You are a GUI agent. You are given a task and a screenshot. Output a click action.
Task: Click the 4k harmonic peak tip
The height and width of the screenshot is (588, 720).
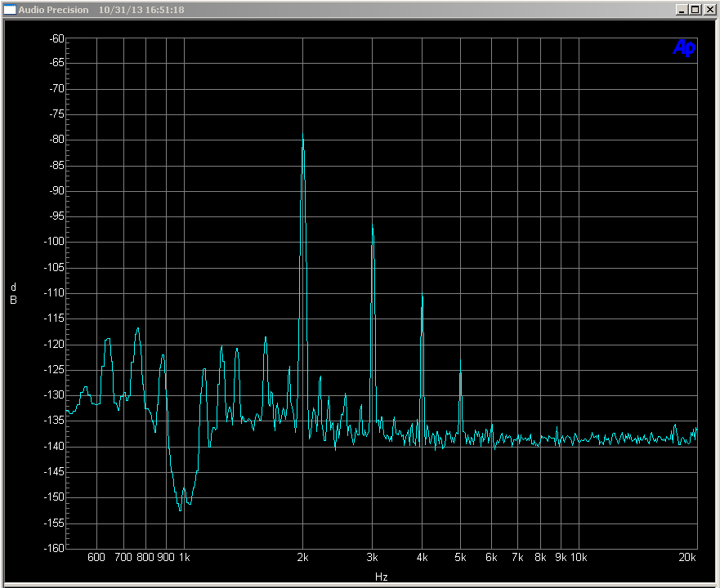422,293
